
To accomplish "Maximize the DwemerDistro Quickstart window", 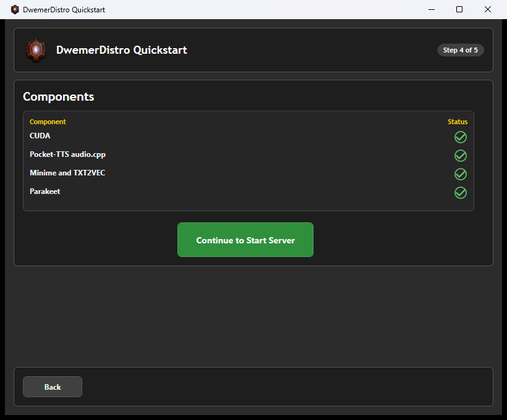I will [459, 9].
